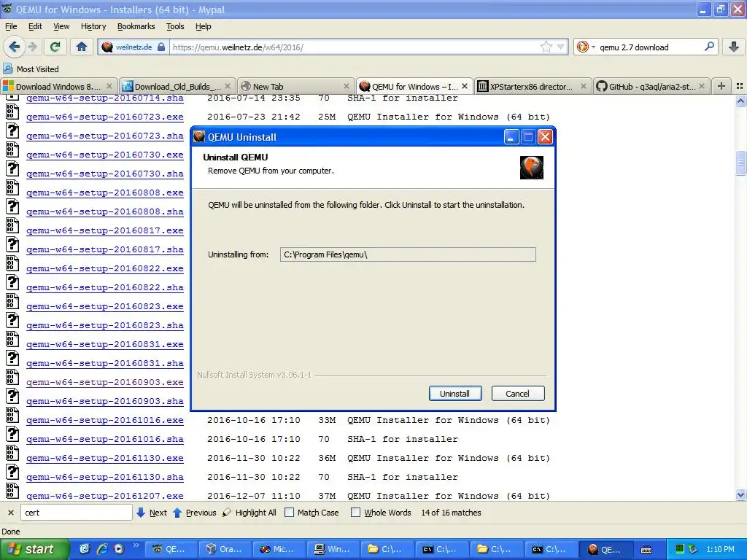Screen dimensions: 747x560
Task: Open the qemu-w64-setup-20161130.sha link
Action: (x=105, y=477)
